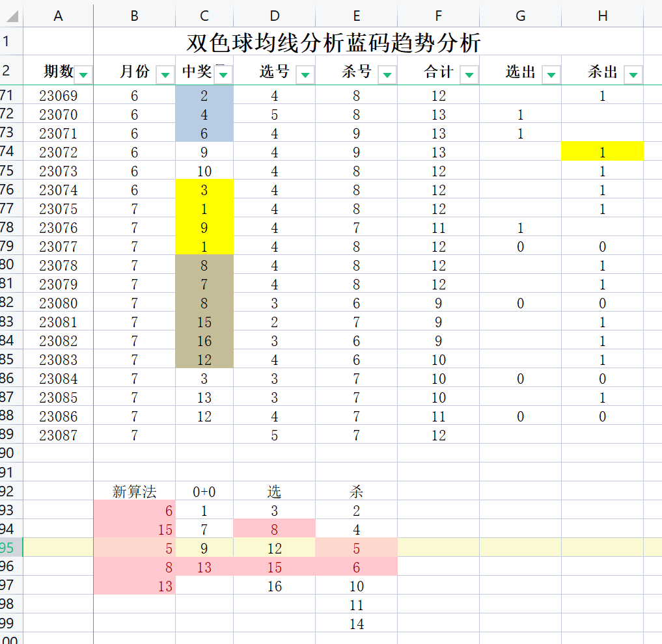
Task: Open the 选号 filter dropdown
Action: 305,75
